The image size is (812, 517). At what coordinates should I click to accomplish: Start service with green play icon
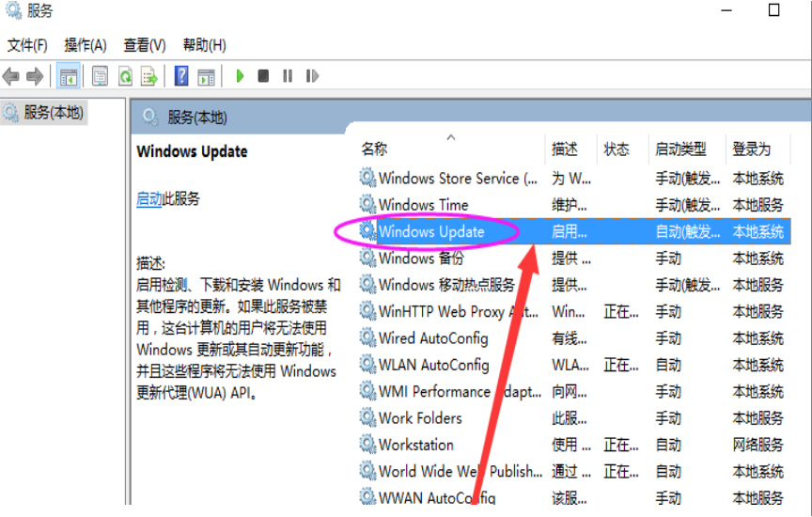[240, 76]
